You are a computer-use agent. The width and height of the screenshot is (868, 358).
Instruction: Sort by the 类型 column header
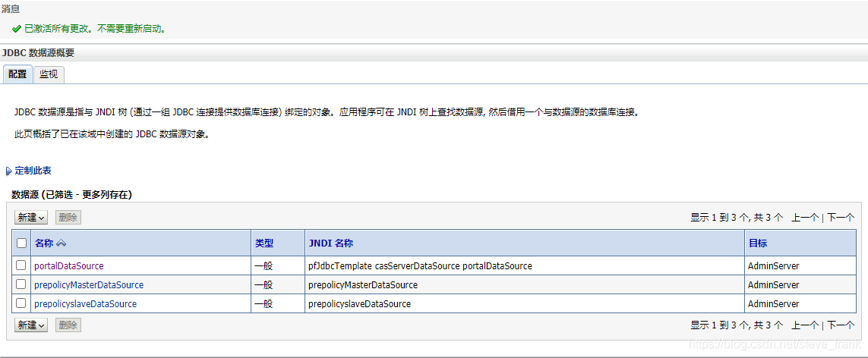(264, 243)
